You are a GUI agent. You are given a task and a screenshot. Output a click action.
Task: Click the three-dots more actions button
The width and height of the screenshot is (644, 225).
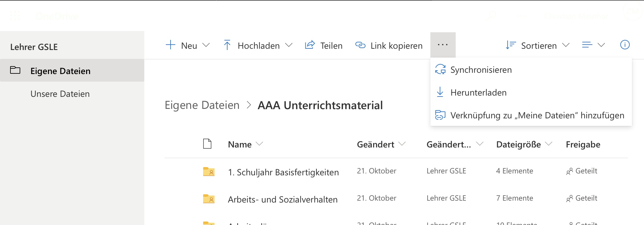(443, 45)
